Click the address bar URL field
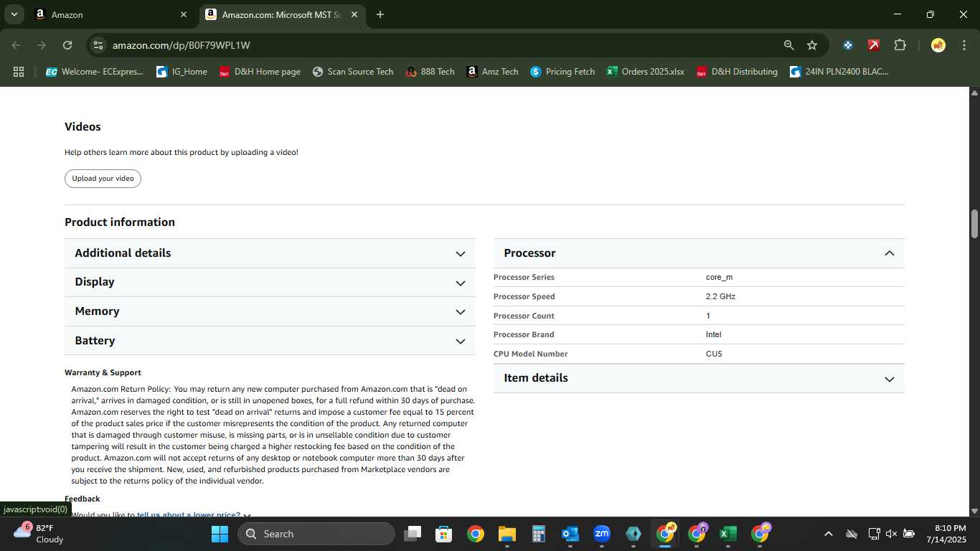 click(x=445, y=45)
